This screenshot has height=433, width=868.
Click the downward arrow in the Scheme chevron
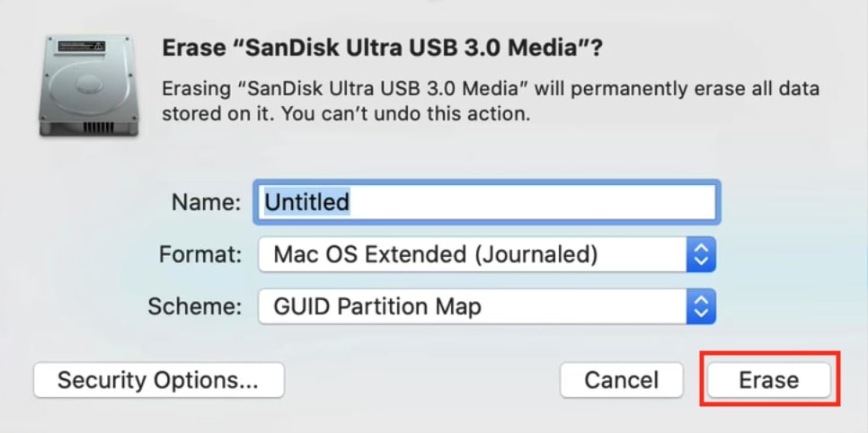[702, 314]
